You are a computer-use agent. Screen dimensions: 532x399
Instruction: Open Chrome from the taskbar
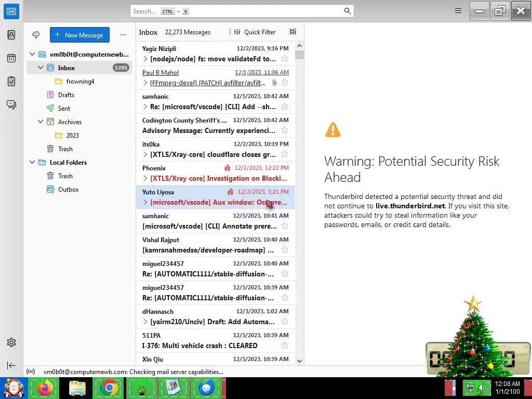109,388
